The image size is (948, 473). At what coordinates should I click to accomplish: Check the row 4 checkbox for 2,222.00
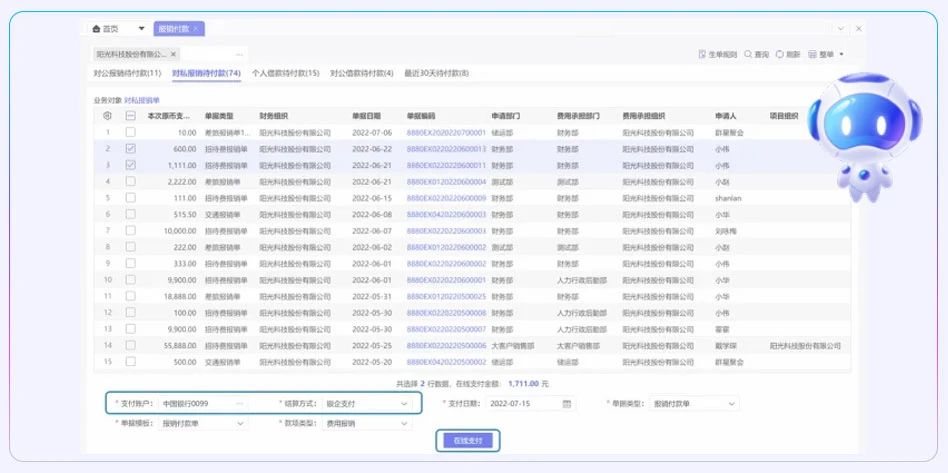[x=130, y=181]
